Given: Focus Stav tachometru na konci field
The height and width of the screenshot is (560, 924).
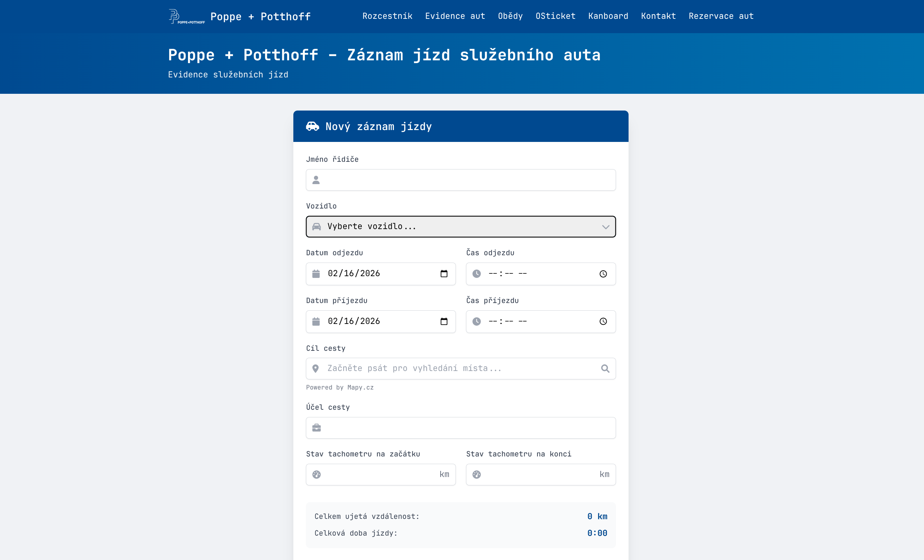Looking at the screenshot, I should 541,475.
